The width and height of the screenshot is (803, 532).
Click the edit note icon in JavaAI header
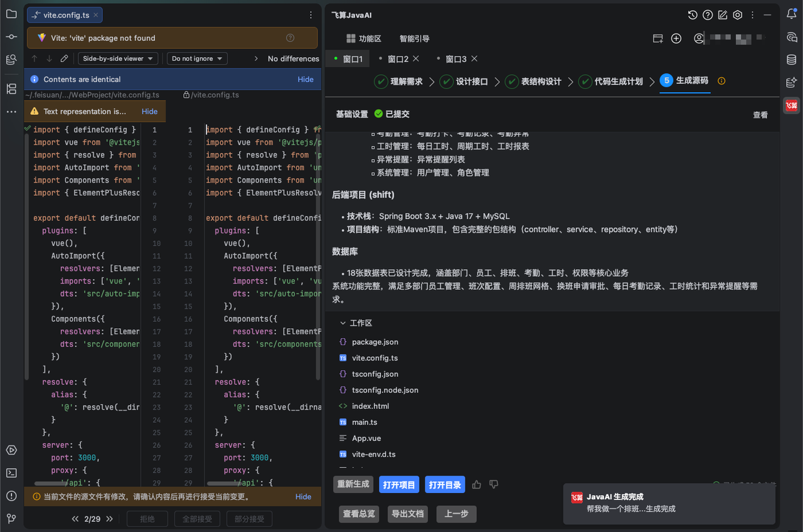coord(723,15)
